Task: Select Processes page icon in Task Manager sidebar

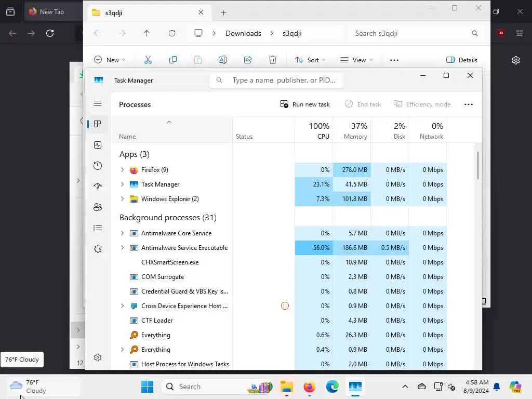Action: tap(98, 124)
